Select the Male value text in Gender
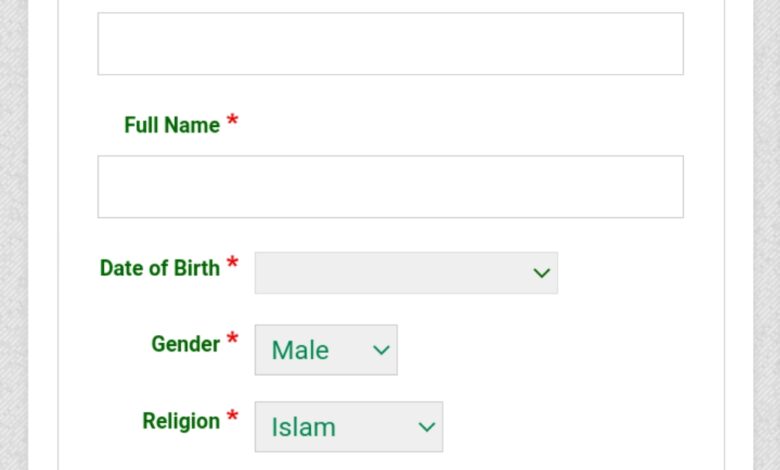This screenshot has width=780, height=470. tap(300, 350)
